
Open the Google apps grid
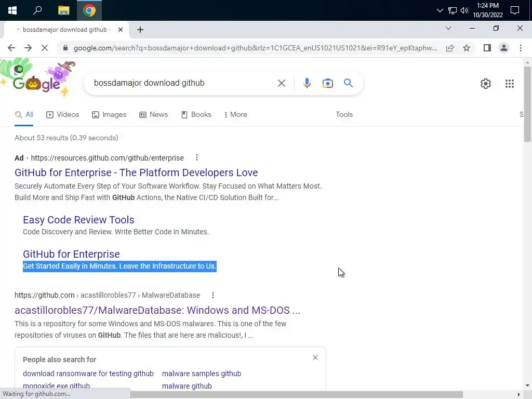pyautogui.click(x=509, y=84)
